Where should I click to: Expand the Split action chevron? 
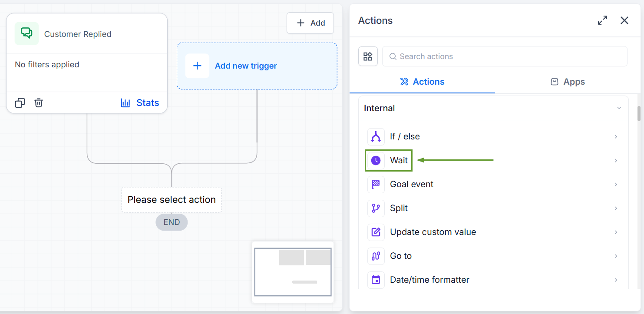coord(616,208)
